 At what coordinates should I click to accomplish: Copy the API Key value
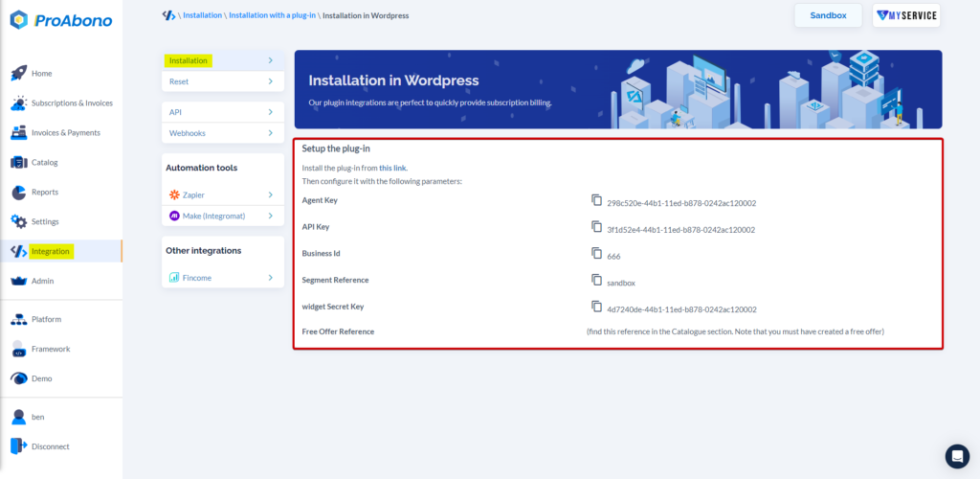coord(596,226)
